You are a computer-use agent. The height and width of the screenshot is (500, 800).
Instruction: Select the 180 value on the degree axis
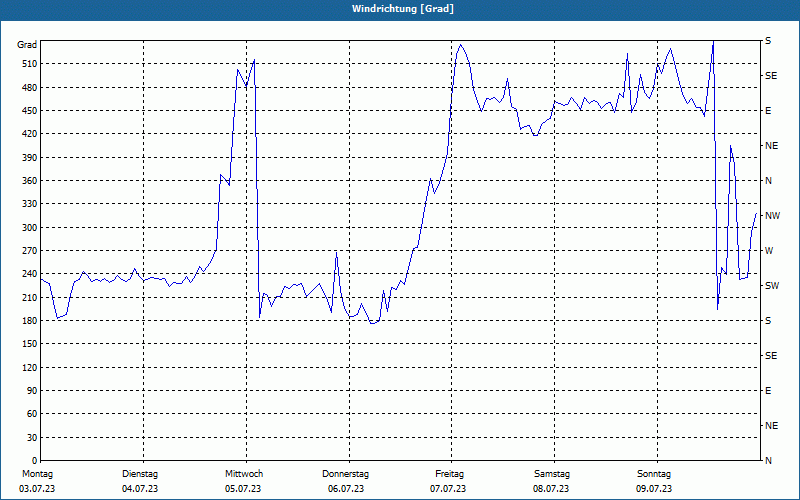(x=30, y=320)
